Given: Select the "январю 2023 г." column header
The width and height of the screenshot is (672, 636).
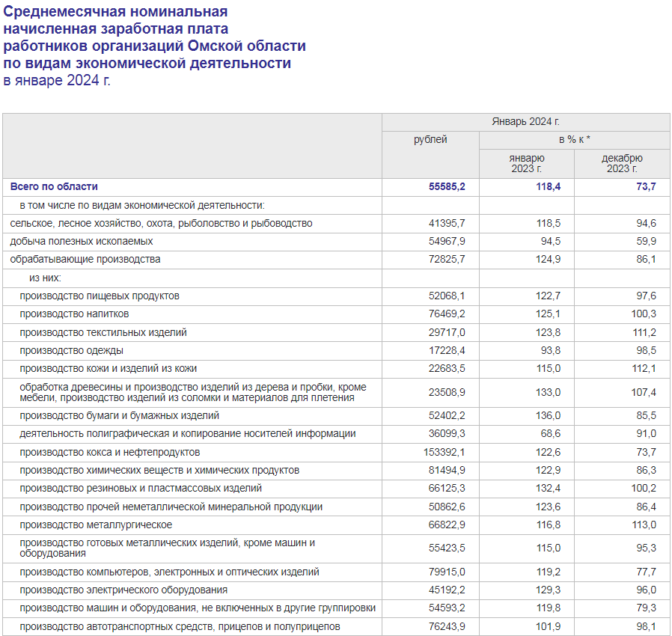Looking at the screenshot, I should coord(527,163).
